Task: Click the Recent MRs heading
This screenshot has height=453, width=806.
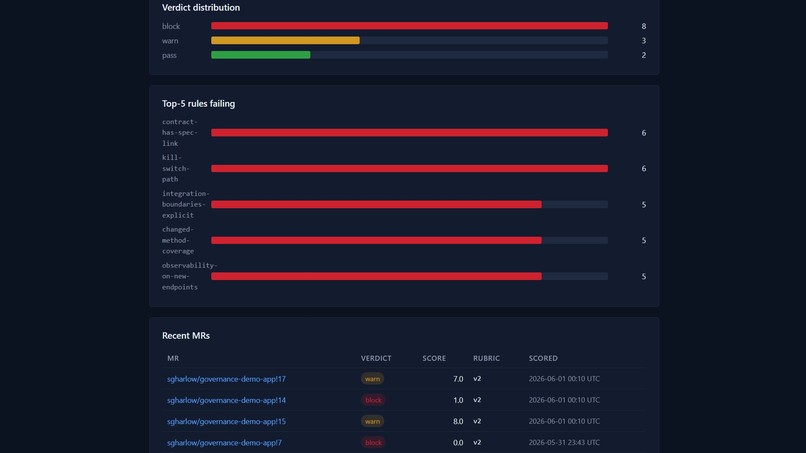Action: [186, 336]
